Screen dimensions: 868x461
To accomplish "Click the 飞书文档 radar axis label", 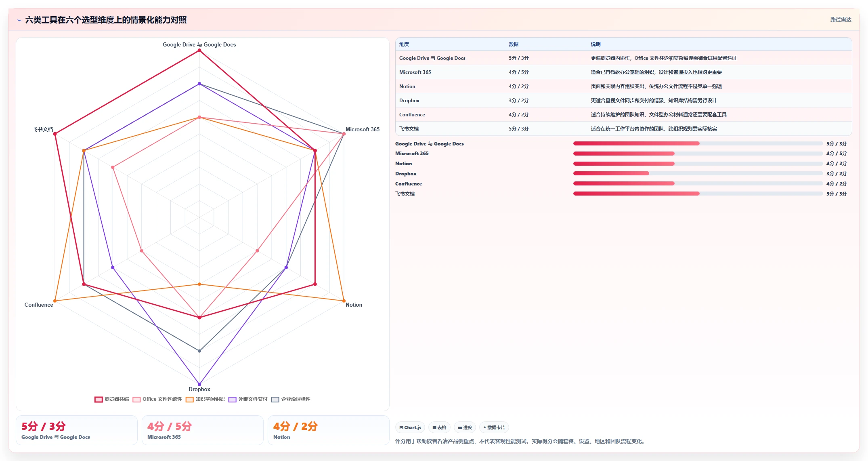I will [x=43, y=129].
